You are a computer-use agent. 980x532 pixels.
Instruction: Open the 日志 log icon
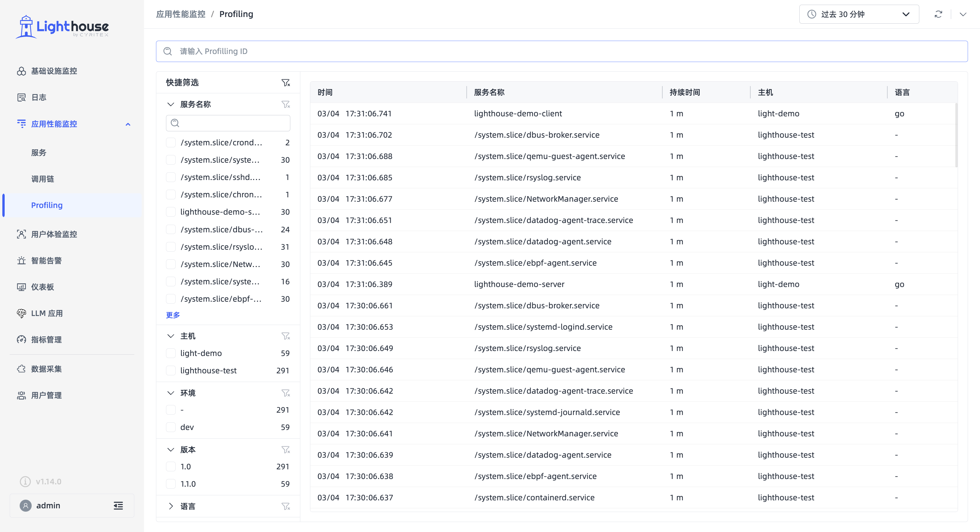pyautogui.click(x=21, y=97)
